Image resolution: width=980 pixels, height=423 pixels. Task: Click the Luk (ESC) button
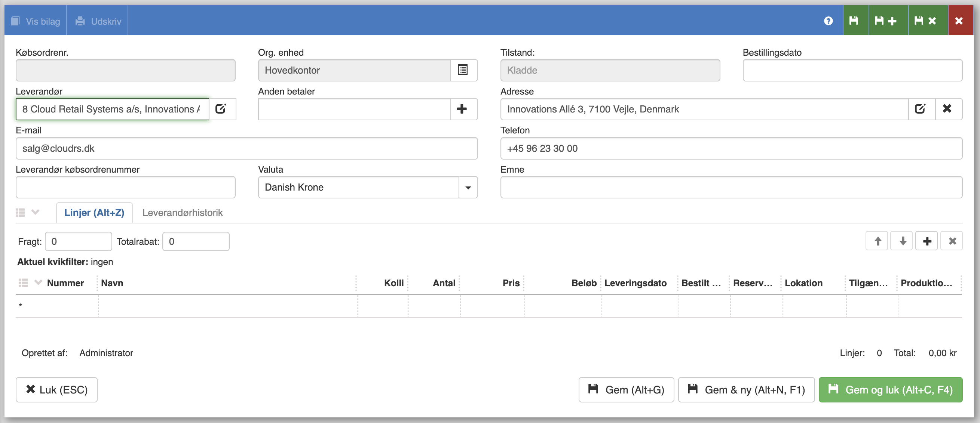point(56,389)
